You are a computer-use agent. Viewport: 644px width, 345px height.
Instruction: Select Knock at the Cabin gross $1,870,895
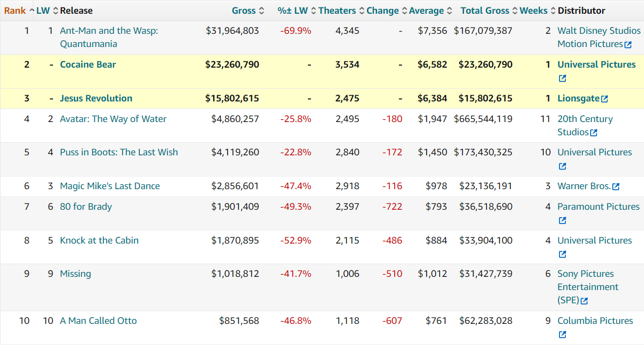235,240
